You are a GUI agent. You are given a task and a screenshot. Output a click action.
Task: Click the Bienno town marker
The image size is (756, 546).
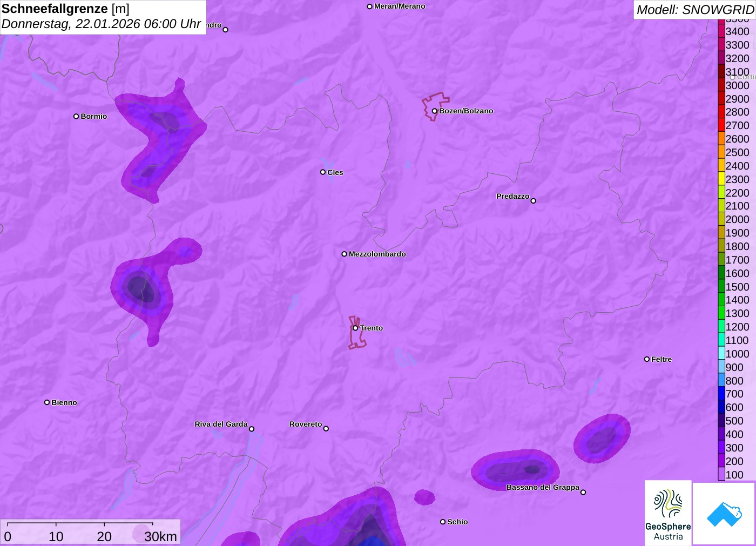(x=47, y=402)
